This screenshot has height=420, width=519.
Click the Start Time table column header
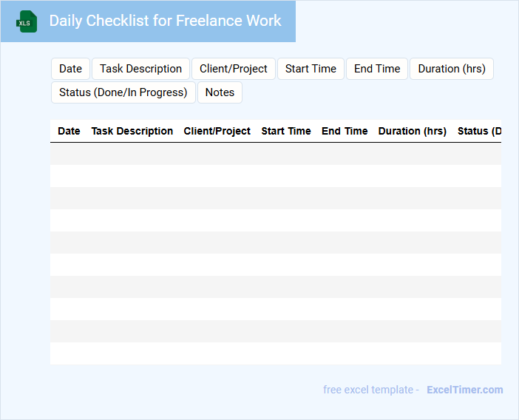coord(286,131)
